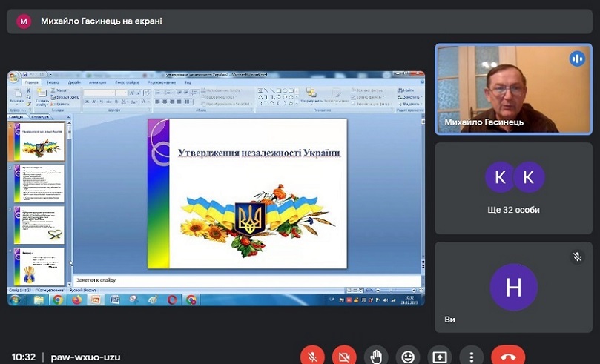Open the Дизайн ribbon tab
The image size is (600, 364).
(x=74, y=82)
